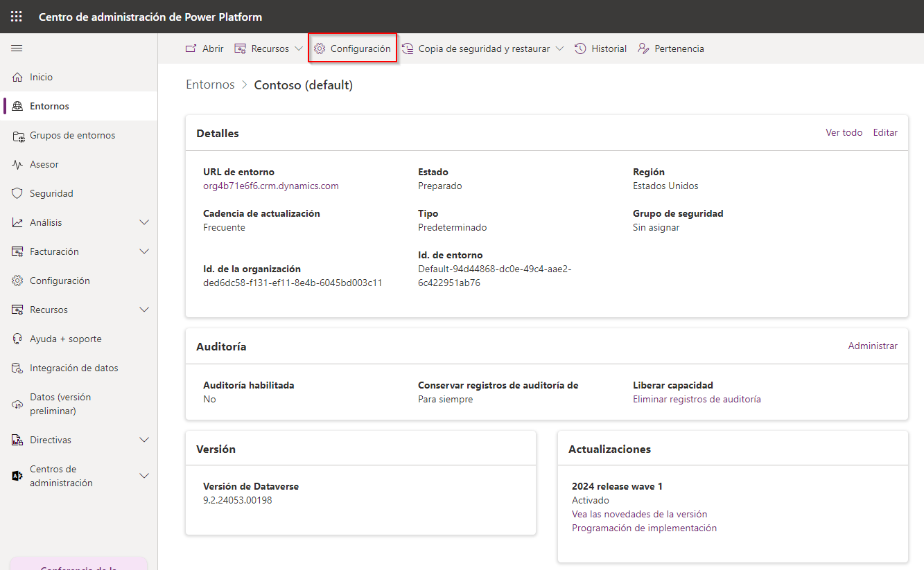Click the Dataverse version 9.2.24053.00198

[238, 500]
